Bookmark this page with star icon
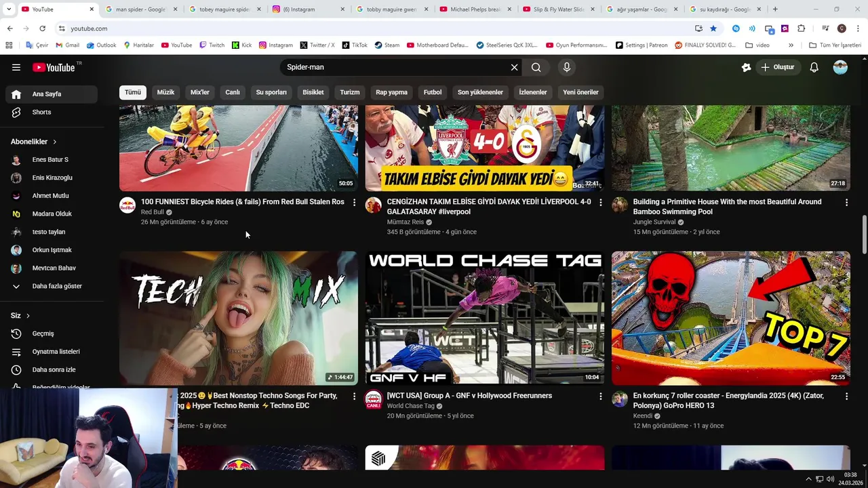Screen dimensions: 868x488 [713, 28]
